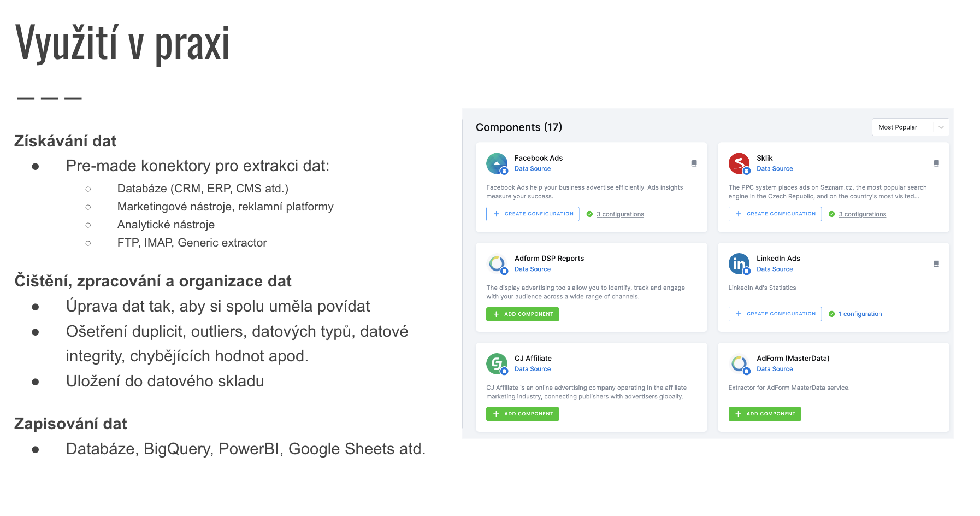Click the Sklik red logo icon
Screen dimensions: 980x516
(x=739, y=163)
